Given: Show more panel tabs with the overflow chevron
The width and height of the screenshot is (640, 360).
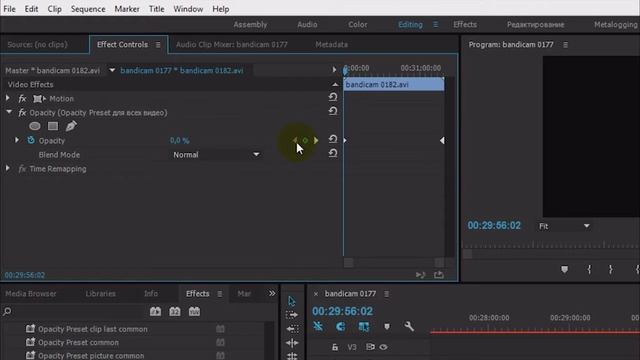Looking at the screenshot, I should tap(272, 293).
